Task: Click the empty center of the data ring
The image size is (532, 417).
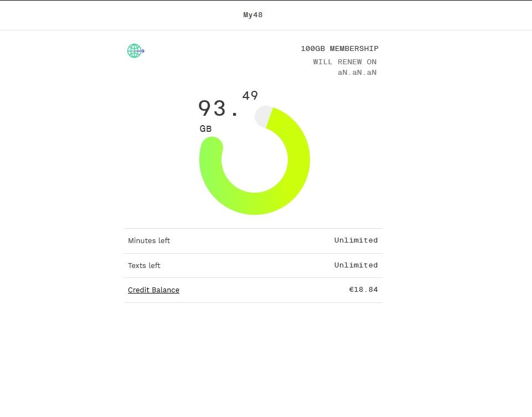Action: pyautogui.click(x=255, y=161)
